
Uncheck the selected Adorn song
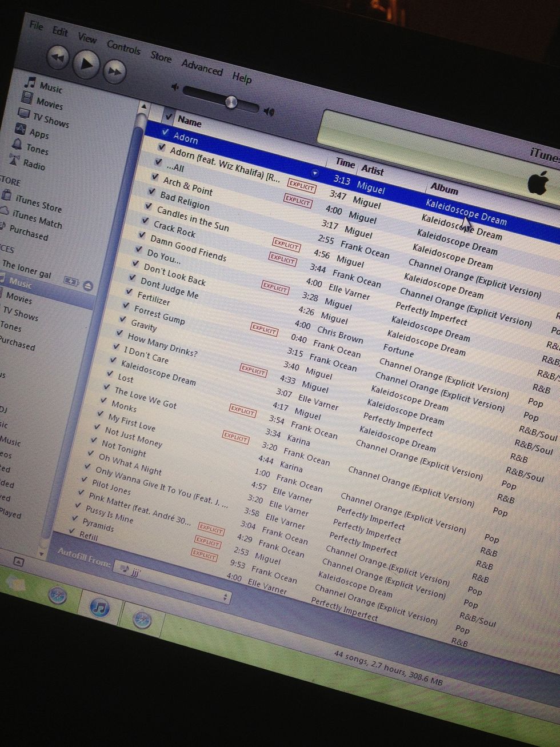pos(165,132)
